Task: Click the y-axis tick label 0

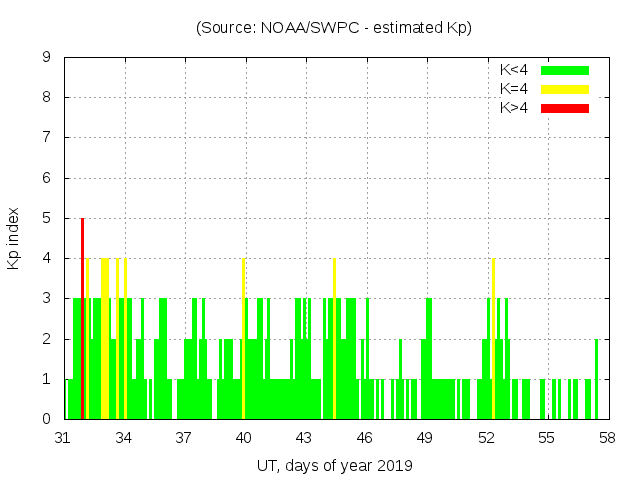Action: [x=47, y=420]
